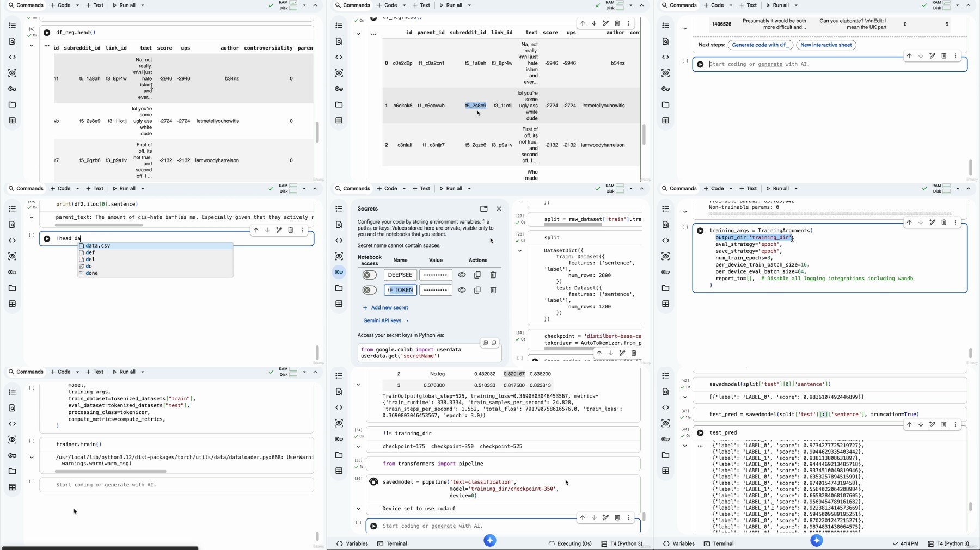The width and height of the screenshot is (980, 550).
Task: Collapse the DatasetDict output under split cell
Action: pyautogui.click(x=520, y=251)
